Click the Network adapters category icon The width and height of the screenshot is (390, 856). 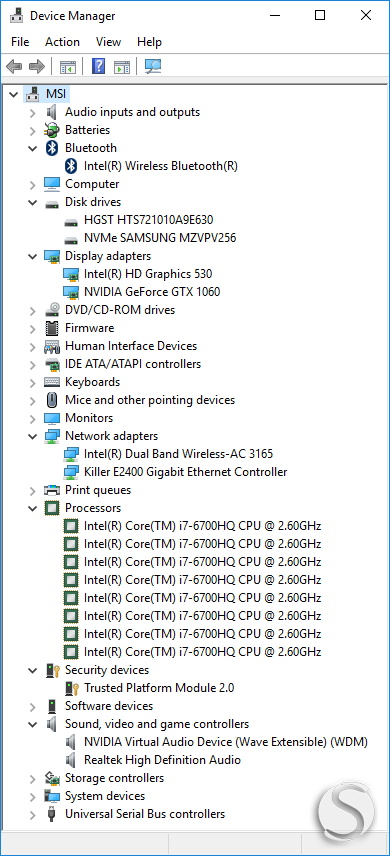pos(52,436)
